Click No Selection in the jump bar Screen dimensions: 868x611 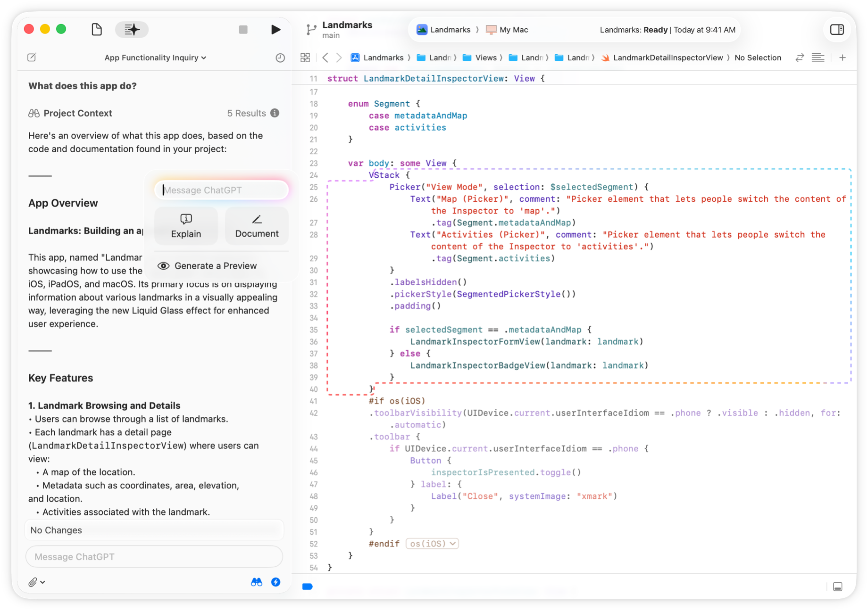click(x=758, y=58)
